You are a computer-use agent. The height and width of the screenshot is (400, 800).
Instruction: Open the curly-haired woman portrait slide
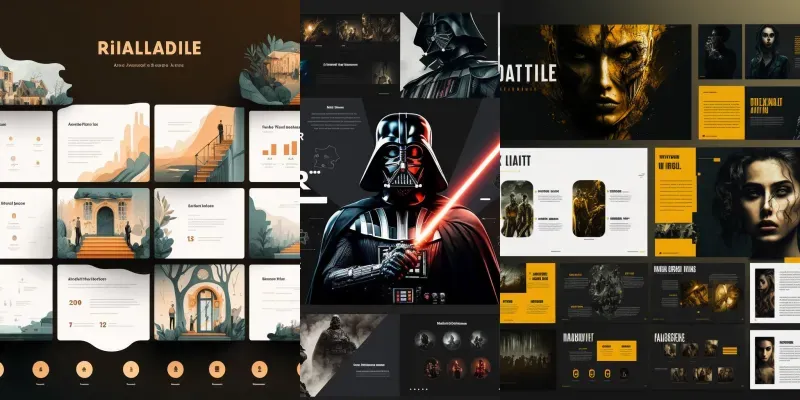pyautogui.click(x=728, y=202)
